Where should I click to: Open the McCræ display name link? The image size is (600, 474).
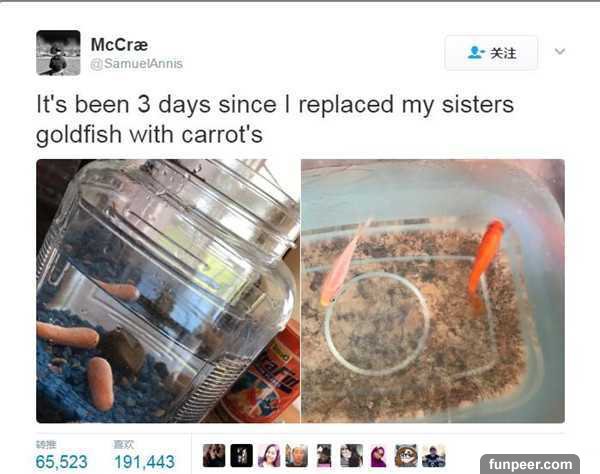(119, 45)
